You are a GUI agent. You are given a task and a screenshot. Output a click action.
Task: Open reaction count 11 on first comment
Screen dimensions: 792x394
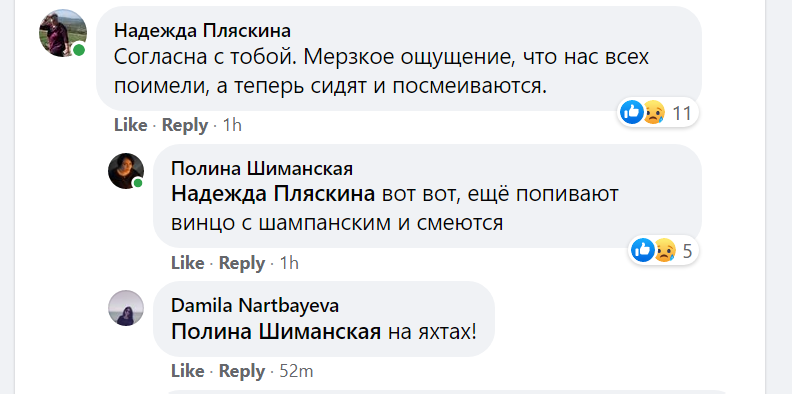coord(682,113)
